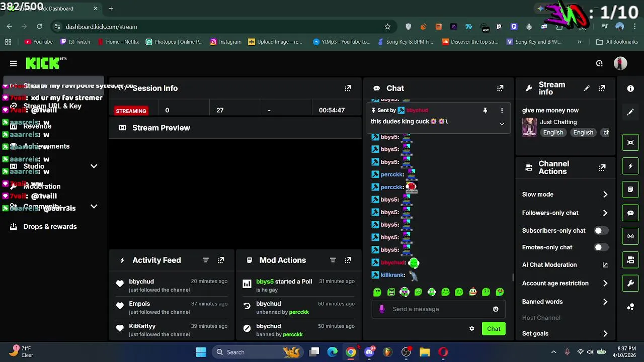This screenshot has width=644, height=362.
Task: Toggle Stream info wrench widget in right sidebar
Action: (x=630, y=283)
